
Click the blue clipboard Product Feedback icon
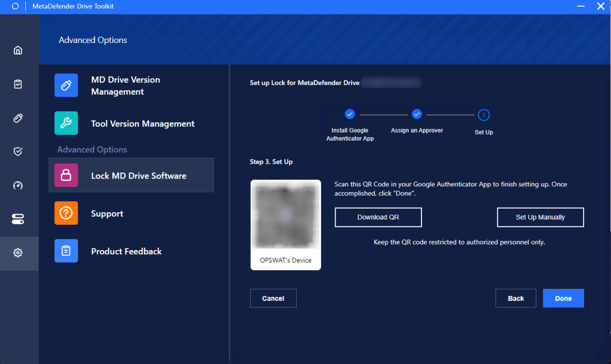pos(66,251)
